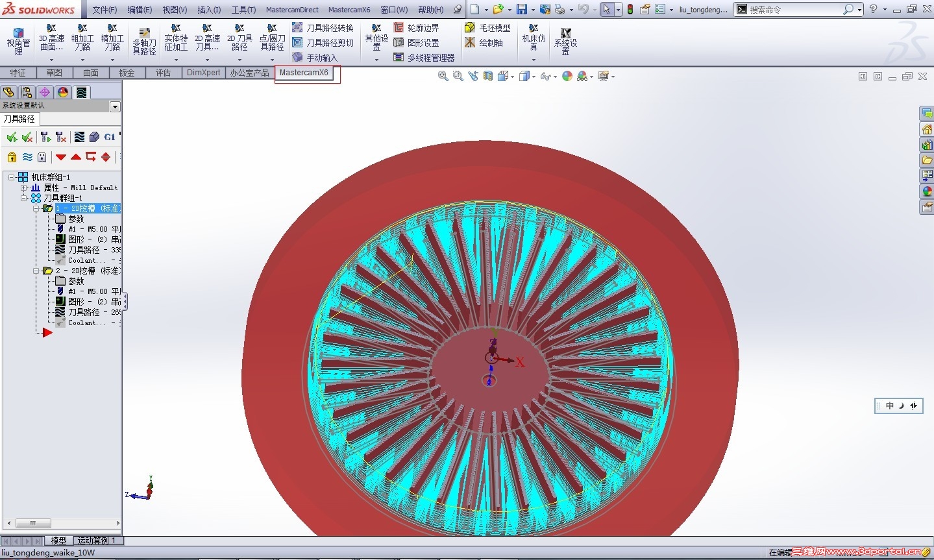Regenerate all selected operations icon
Screen dimensions: 934x560
[x=45, y=137]
